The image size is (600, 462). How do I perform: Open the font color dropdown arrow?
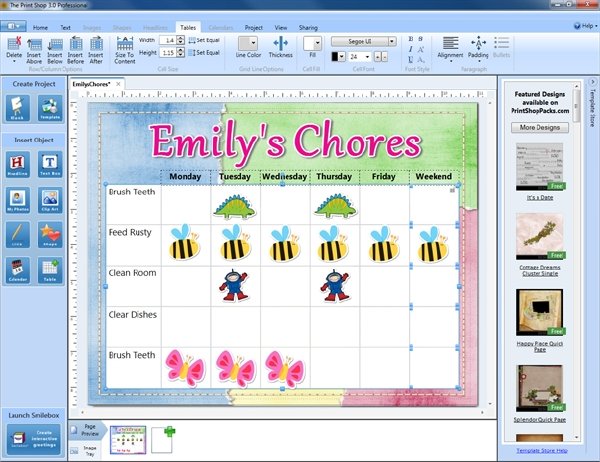point(342,57)
